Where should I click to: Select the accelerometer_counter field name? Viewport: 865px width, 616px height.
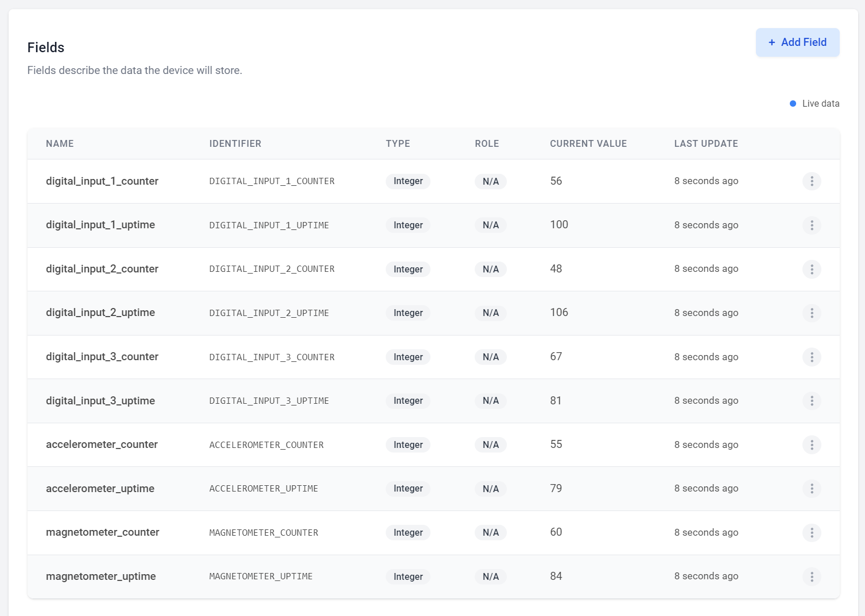tap(102, 445)
